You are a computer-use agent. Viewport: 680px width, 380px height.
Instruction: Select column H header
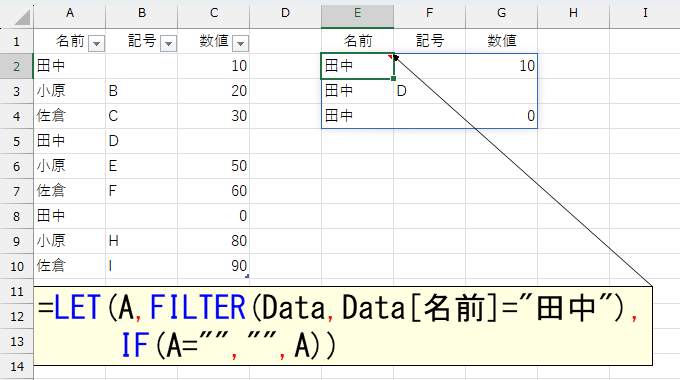point(573,13)
